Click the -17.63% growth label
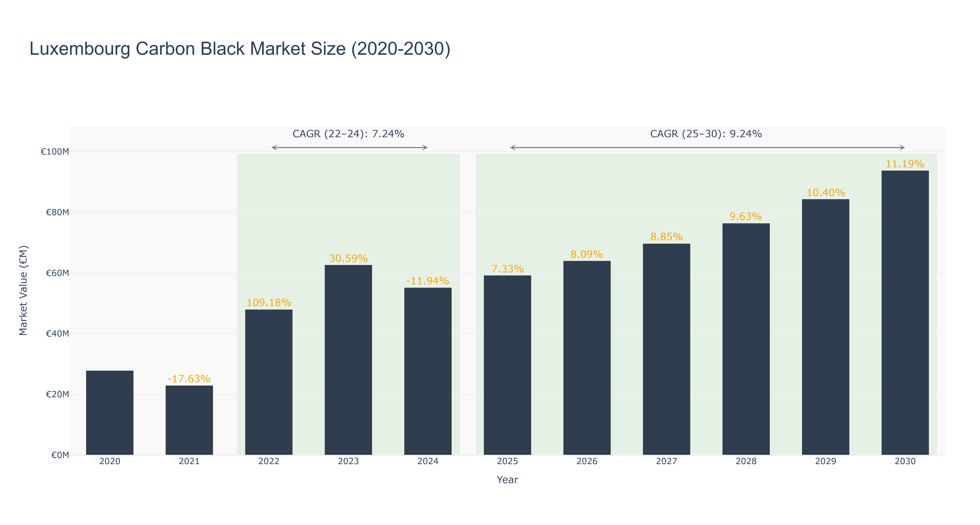Screen dimensions: 980x525 tap(189, 379)
